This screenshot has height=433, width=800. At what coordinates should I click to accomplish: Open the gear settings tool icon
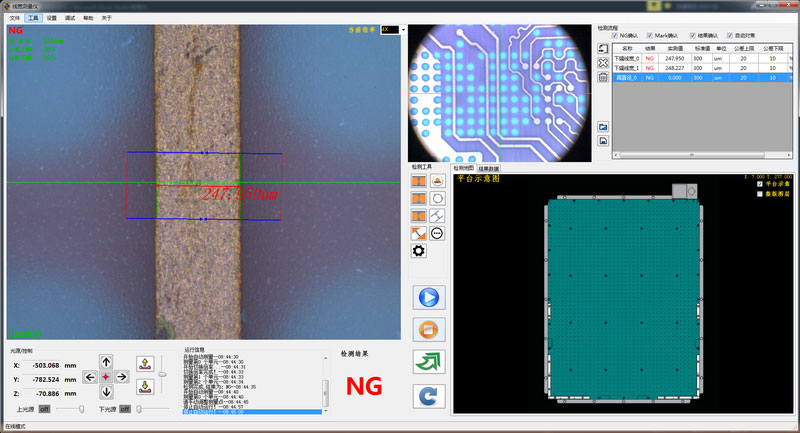pyautogui.click(x=419, y=250)
